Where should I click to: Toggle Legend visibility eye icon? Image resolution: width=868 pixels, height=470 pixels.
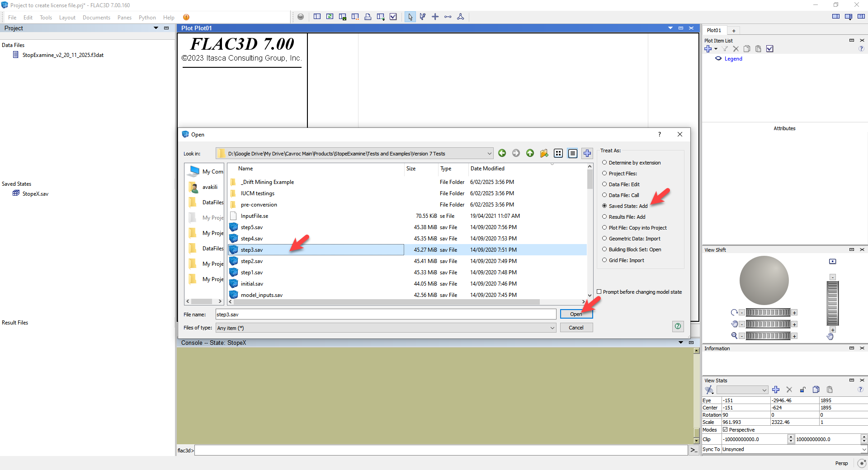pos(718,58)
